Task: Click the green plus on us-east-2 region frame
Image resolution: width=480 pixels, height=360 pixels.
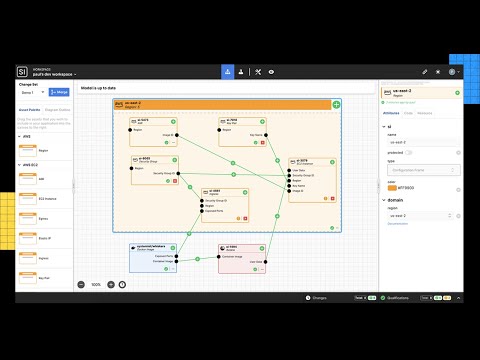Action: point(336,105)
